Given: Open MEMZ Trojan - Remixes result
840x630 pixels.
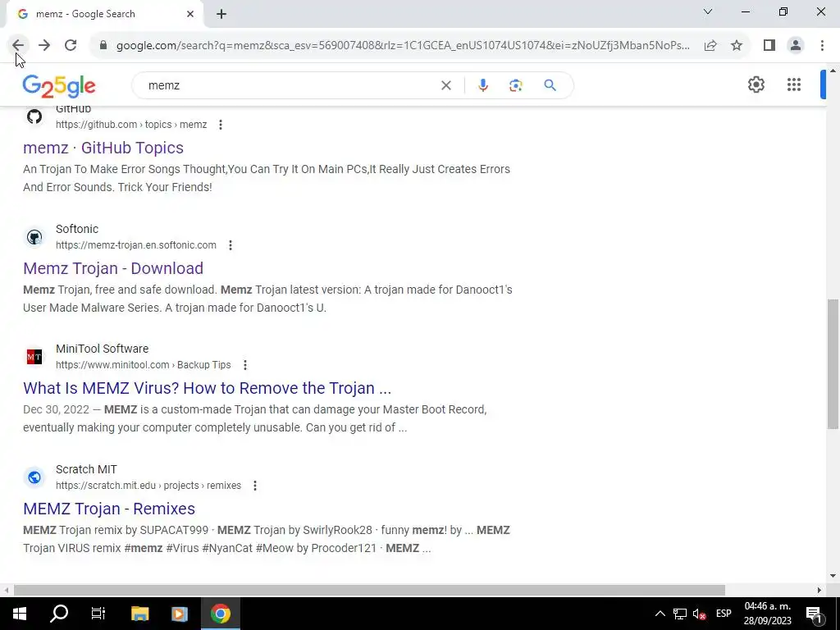Looking at the screenshot, I should [x=109, y=509].
